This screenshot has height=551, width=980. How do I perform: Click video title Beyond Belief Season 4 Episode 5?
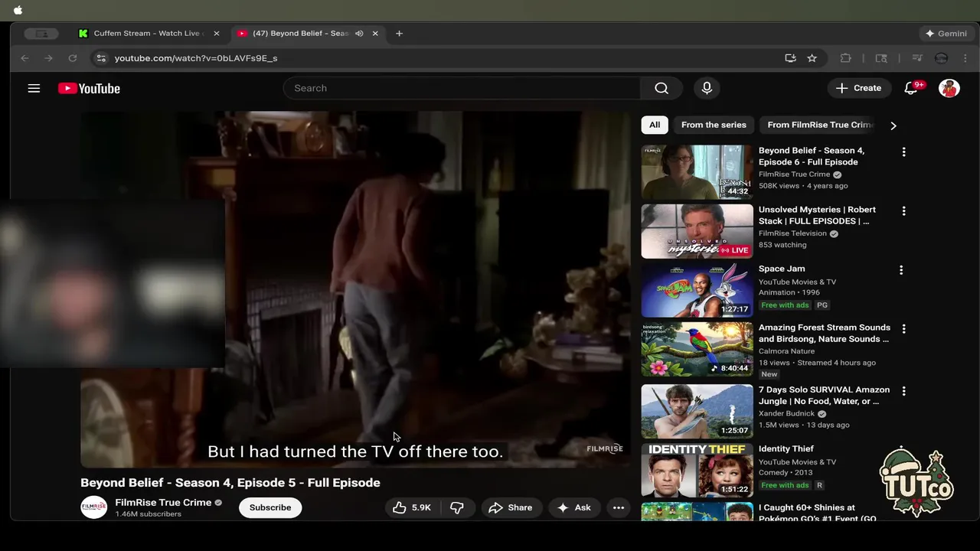tap(230, 483)
